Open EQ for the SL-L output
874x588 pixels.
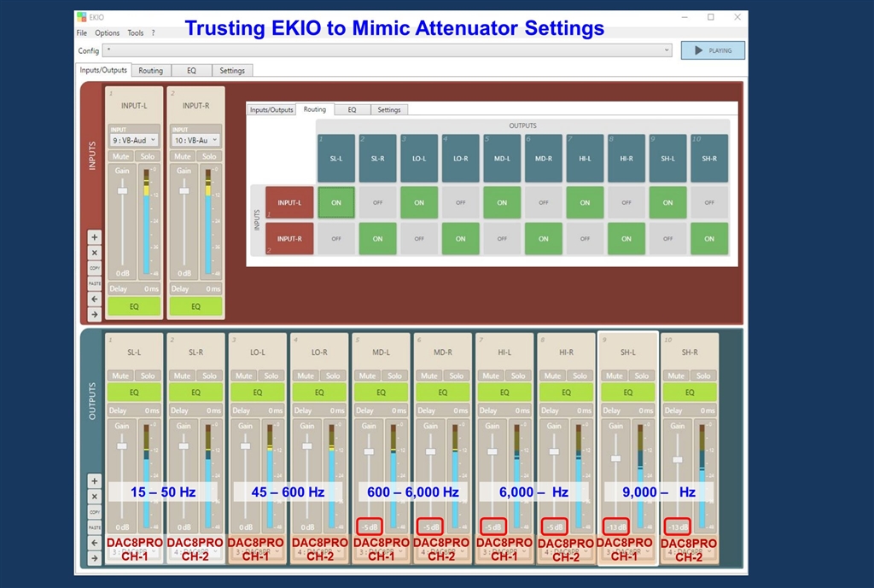134,393
